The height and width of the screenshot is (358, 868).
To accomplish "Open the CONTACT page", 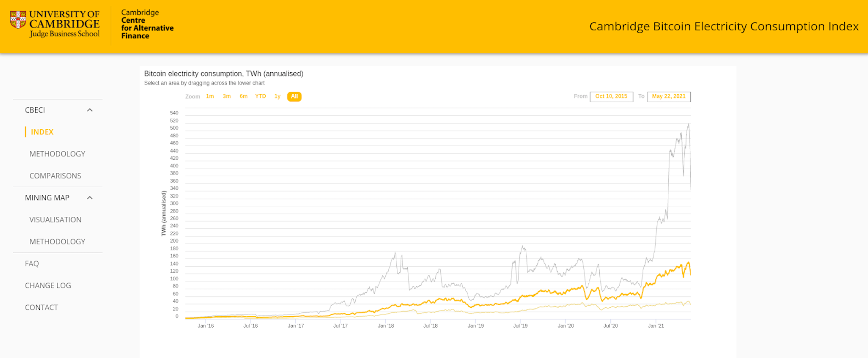I will pos(41,307).
